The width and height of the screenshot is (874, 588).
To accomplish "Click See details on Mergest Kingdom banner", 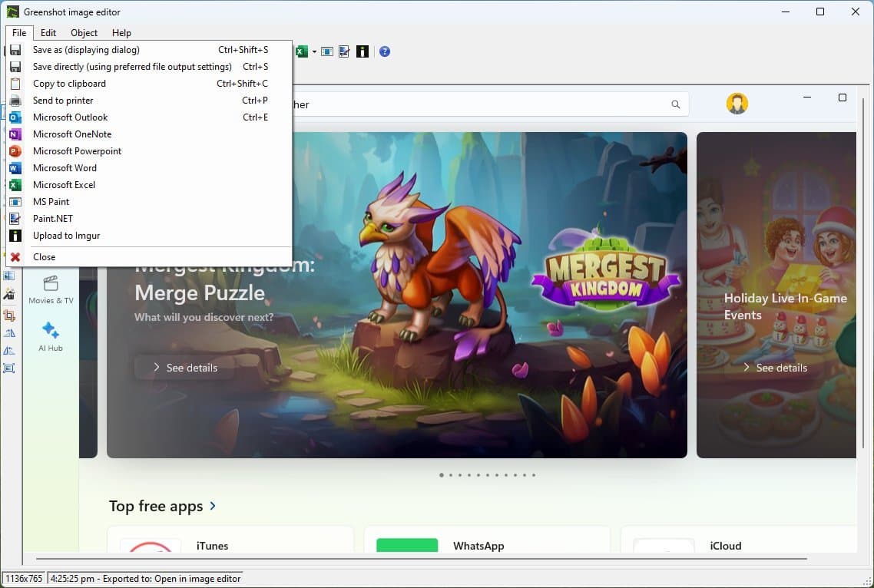I will point(184,367).
